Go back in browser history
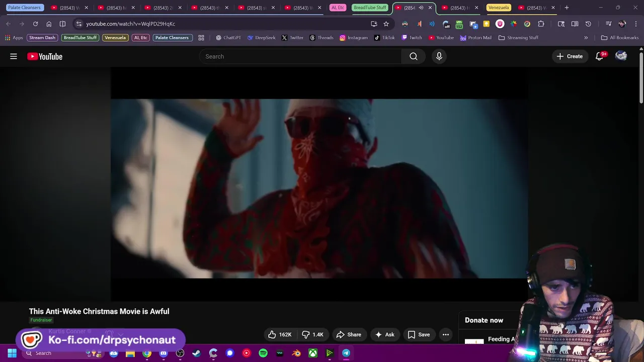 click(8, 24)
